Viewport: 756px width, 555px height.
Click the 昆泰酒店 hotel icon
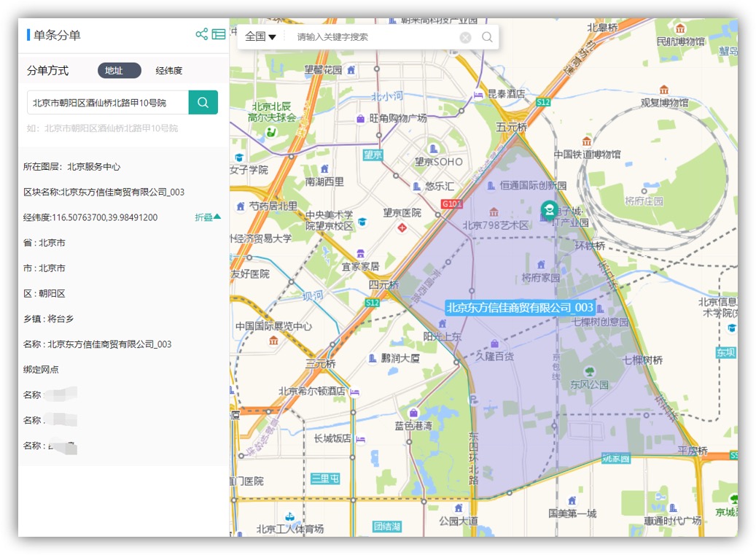478,95
